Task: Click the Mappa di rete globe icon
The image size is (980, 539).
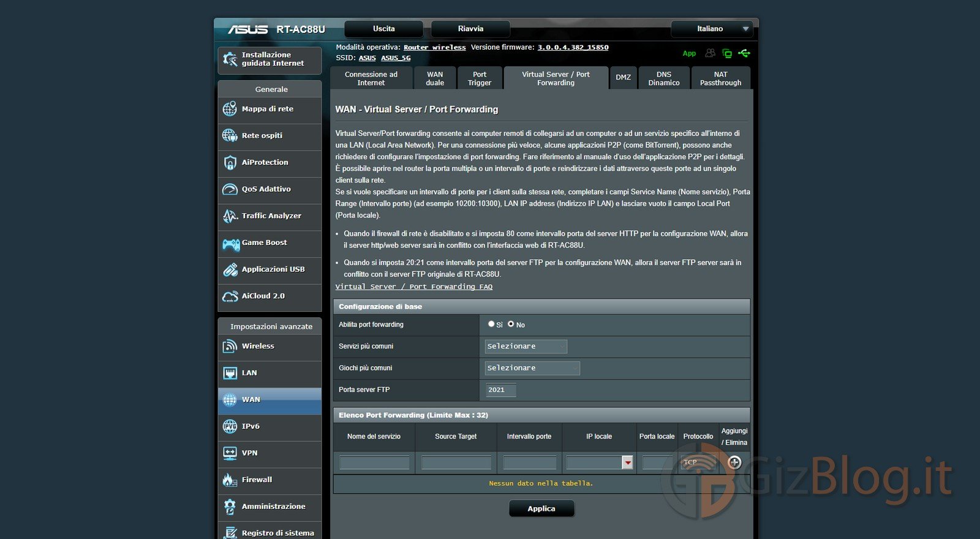Action: point(230,109)
